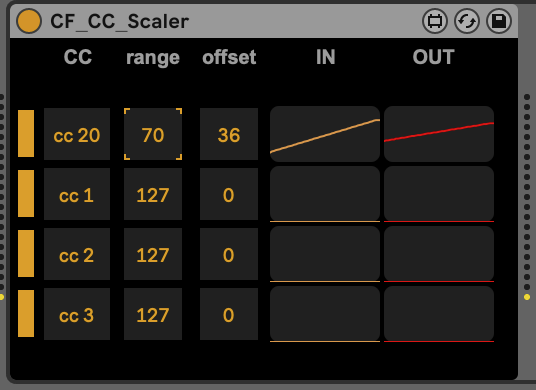Click the range value 70 field
The height and width of the screenshot is (390, 536).
pos(153,134)
